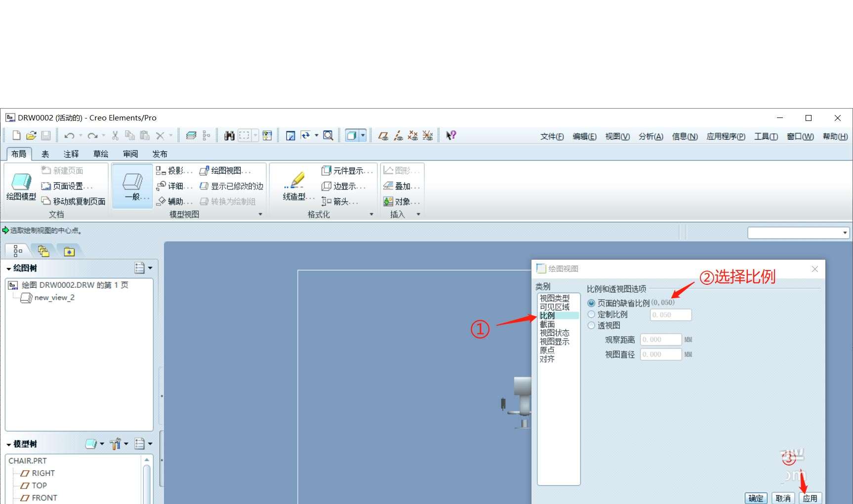Expand 格式化 group dropdown arrow
The image size is (853, 504).
coord(371,214)
